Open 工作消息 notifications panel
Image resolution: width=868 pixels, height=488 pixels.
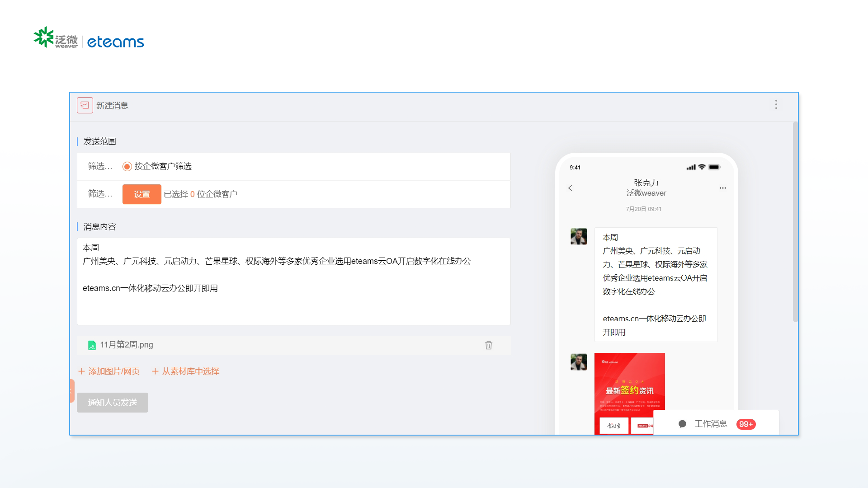(x=716, y=423)
